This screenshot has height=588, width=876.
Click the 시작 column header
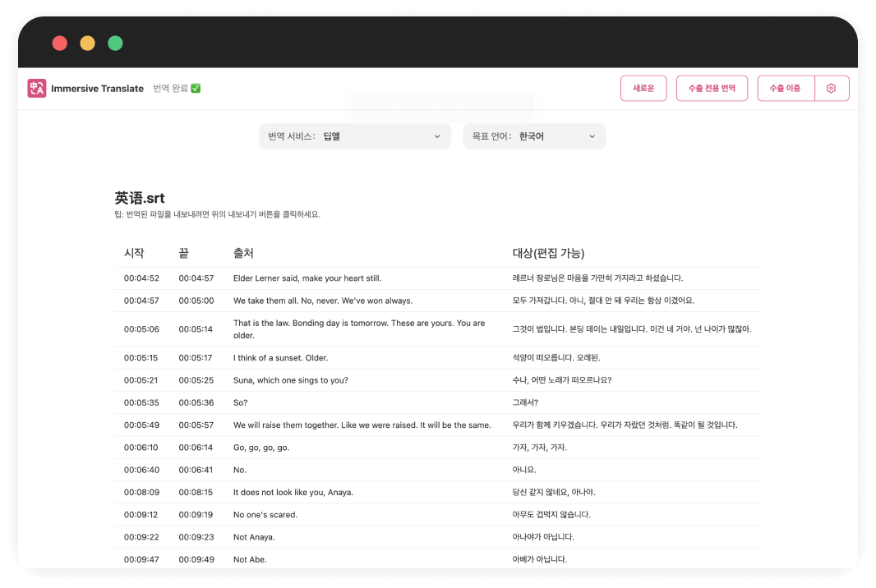tap(134, 253)
